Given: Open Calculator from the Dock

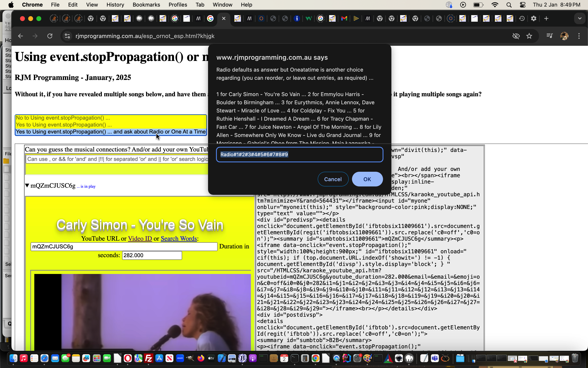Looking at the screenshot, I should click(x=305, y=358).
